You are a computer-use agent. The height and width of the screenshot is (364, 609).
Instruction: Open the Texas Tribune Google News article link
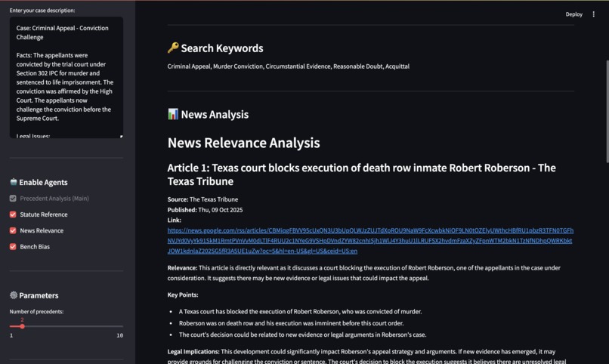coord(370,241)
